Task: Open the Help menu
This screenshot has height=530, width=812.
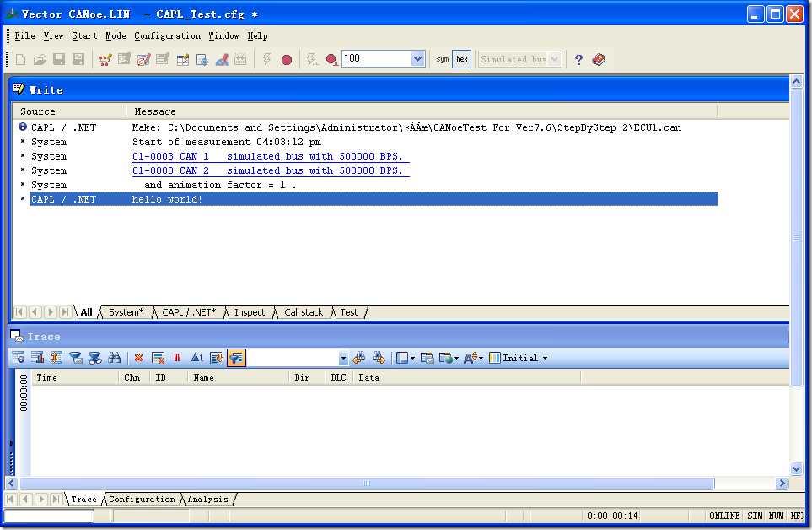Action: pyautogui.click(x=257, y=35)
